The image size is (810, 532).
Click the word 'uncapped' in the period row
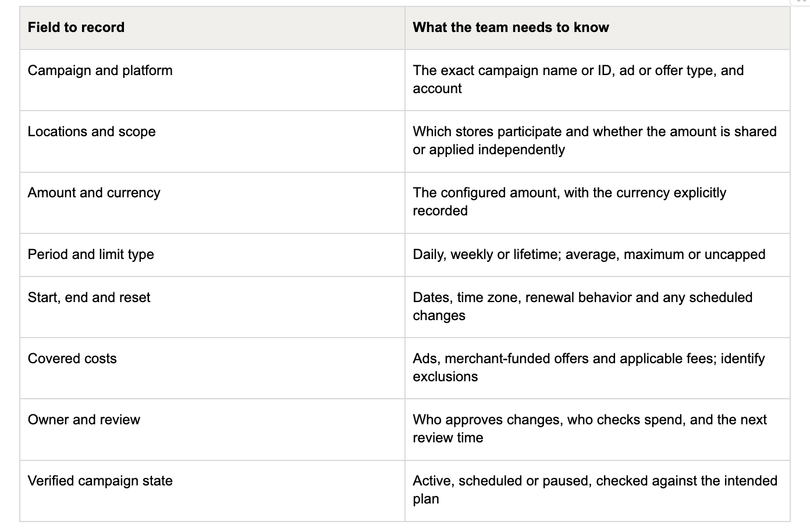tap(736, 255)
